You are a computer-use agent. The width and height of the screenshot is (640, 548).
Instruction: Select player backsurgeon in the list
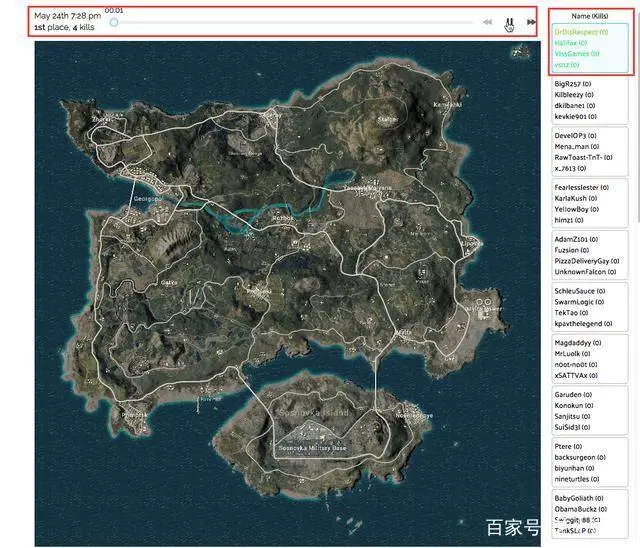pos(580,457)
